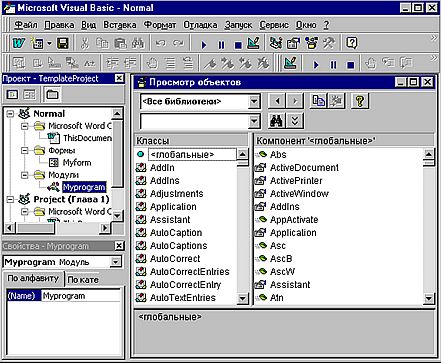Click the Paste clipboard icon
441x364 pixels.
point(120,43)
